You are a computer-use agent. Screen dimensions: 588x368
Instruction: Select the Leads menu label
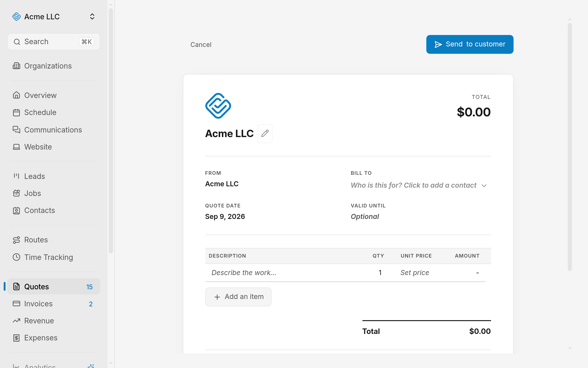coord(34,176)
